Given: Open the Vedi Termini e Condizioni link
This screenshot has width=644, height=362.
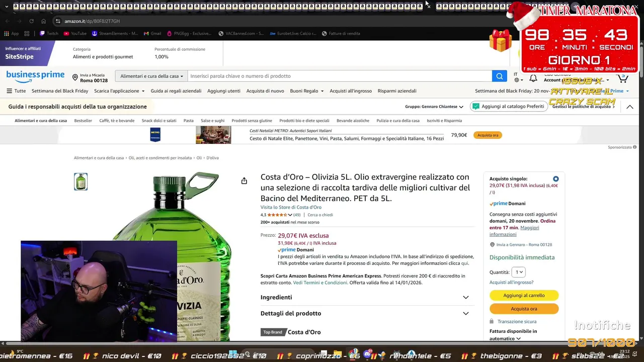Looking at the screenshot, I should click(320, 283).
